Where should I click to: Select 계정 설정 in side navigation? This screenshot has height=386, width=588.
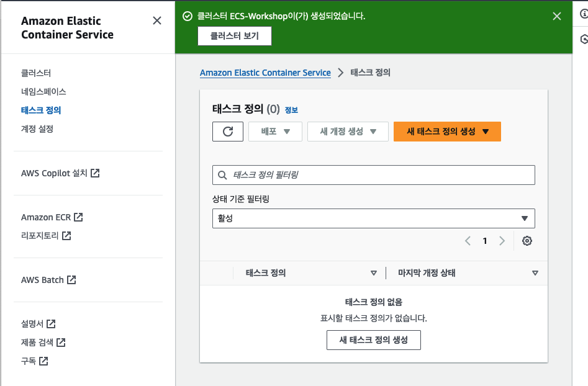point(37,129)
